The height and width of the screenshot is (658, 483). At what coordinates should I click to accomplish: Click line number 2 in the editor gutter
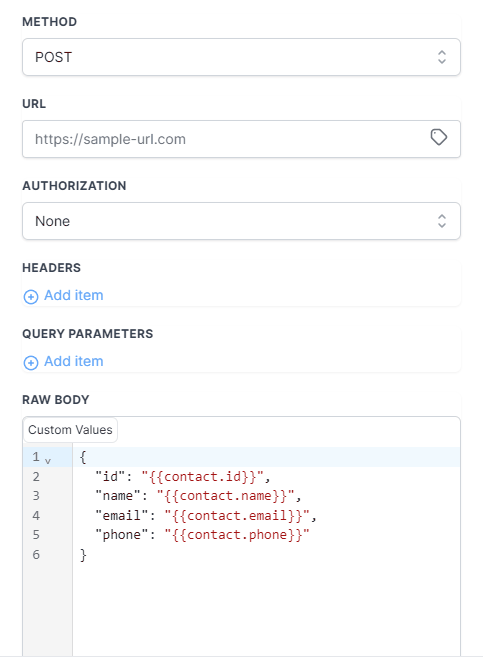[x=36, y=477]
